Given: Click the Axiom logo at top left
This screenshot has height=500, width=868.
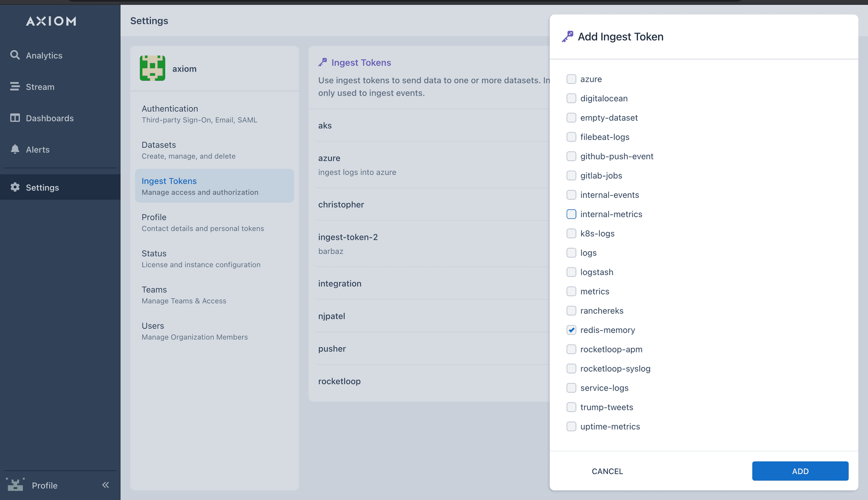Looking at the screenshot, I should point(51,21).
